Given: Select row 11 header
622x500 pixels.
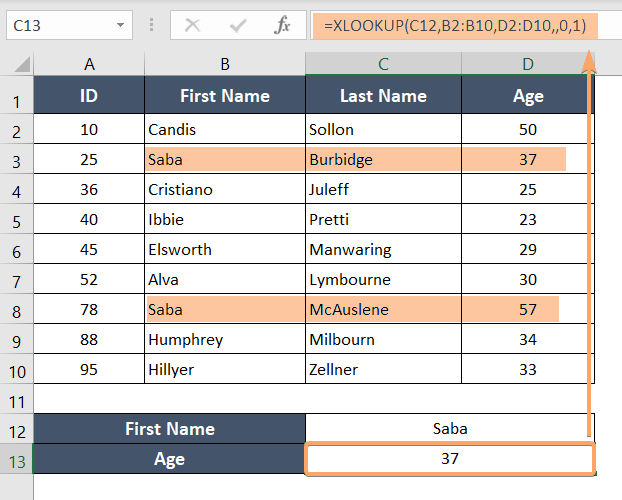Looking at the screenshot, I should [16, 399].
